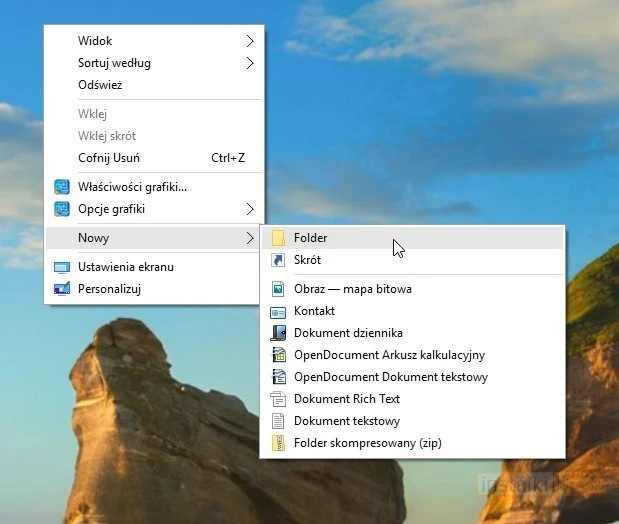Click the zipped folder icon

coord(278,443)
